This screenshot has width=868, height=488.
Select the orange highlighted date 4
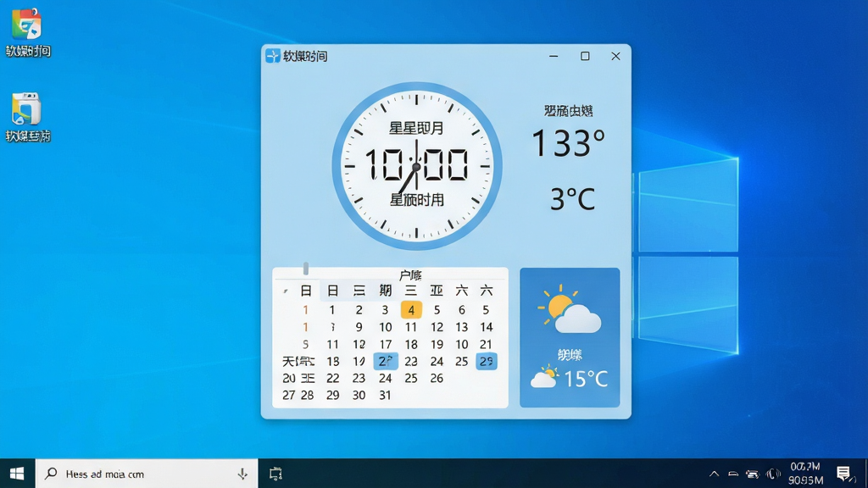point(411,310)
